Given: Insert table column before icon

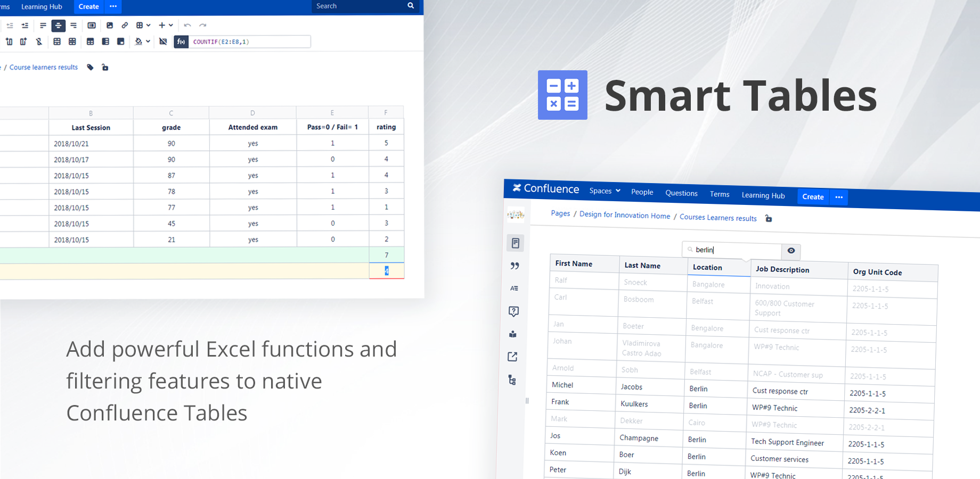Looking at the screenshot, I should [x=9, y=42].
